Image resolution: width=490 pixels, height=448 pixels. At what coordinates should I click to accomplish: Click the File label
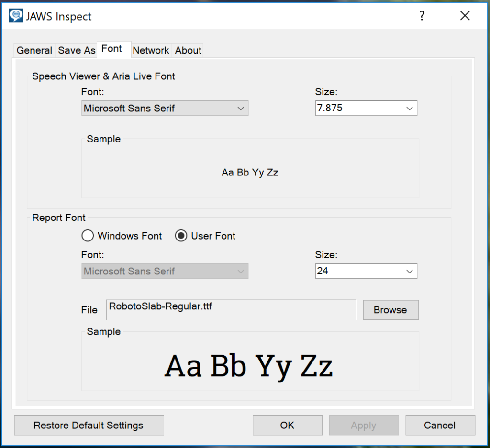tap(89, 310)
